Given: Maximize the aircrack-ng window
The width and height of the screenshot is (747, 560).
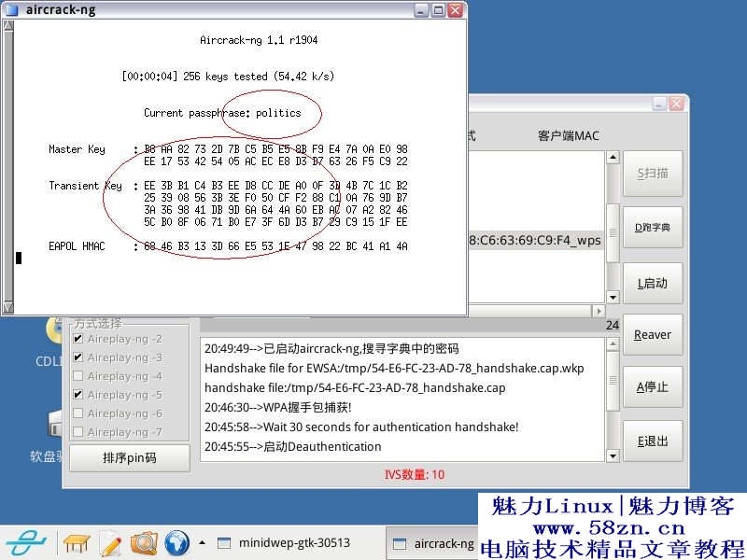Looking at the screenshot, I should click(438, 10).
